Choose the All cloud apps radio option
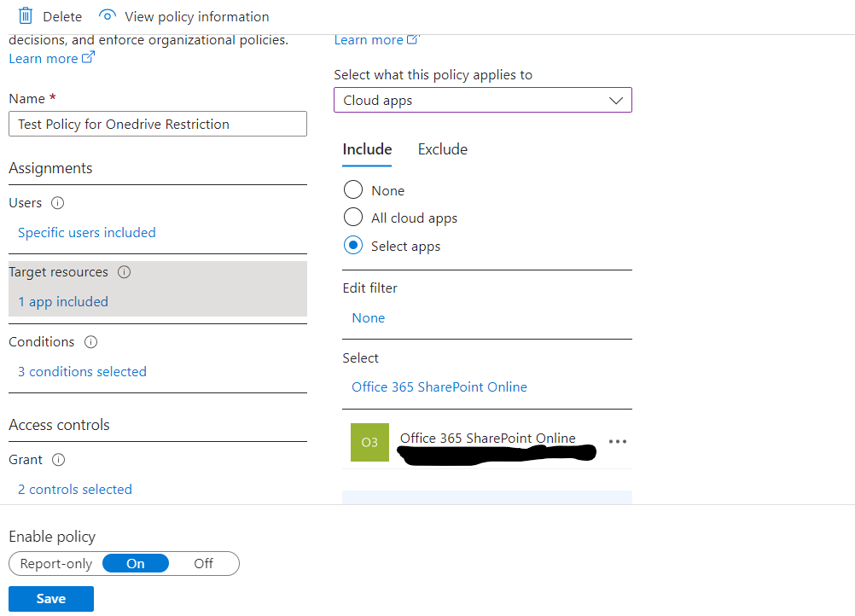 tap(353, 217)
